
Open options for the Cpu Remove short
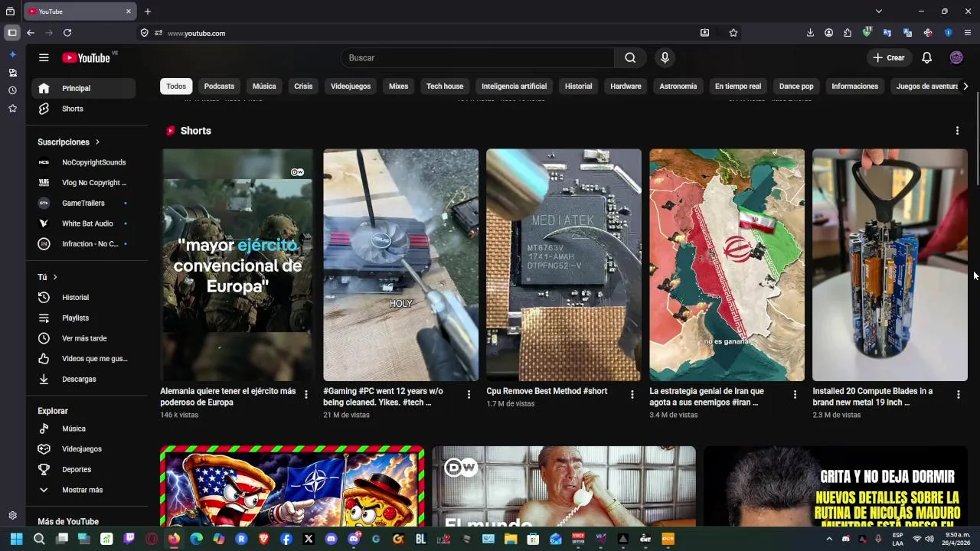tap(632, 395)
